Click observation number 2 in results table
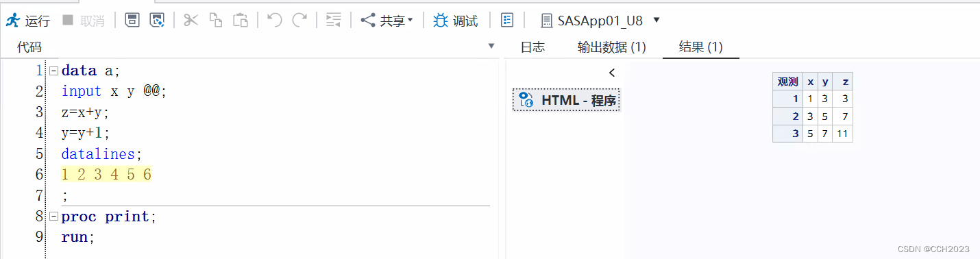Viewport: 980px width, 259px height. tap(788, 116)
